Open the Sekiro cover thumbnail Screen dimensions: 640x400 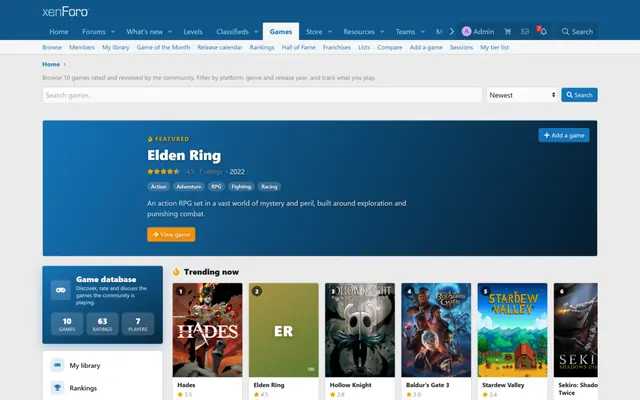[576, 330]
